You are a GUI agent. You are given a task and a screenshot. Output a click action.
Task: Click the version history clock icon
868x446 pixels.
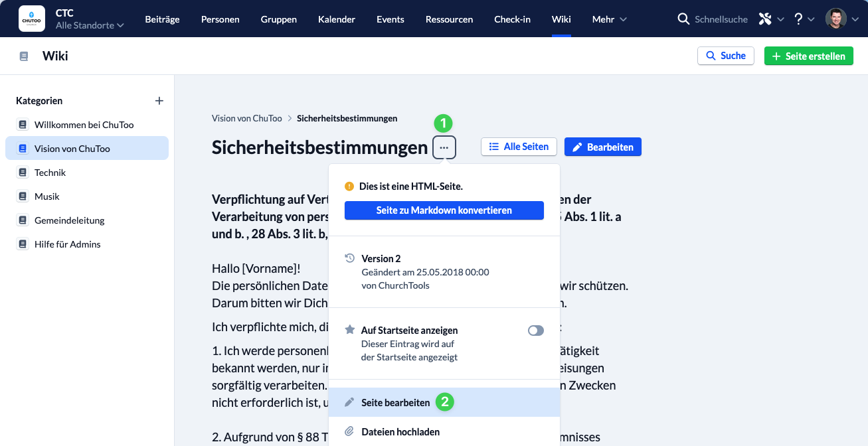(350, 258)
